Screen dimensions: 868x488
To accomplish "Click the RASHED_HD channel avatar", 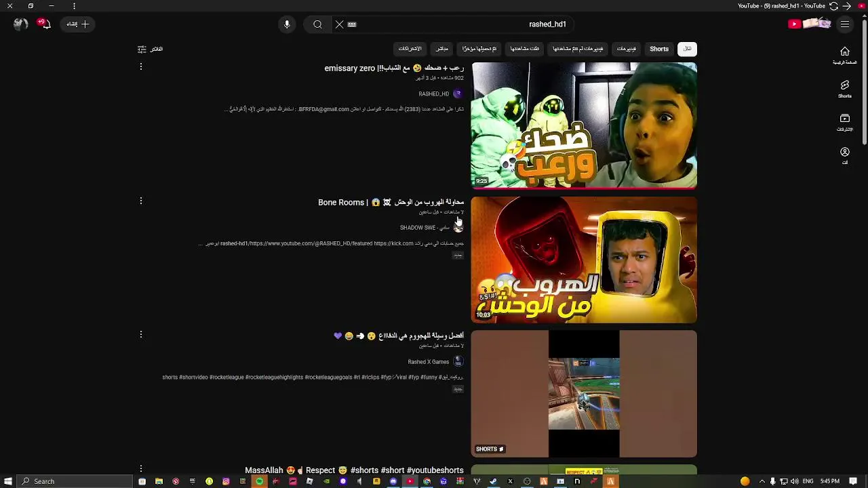I will [x=458, y=94].
